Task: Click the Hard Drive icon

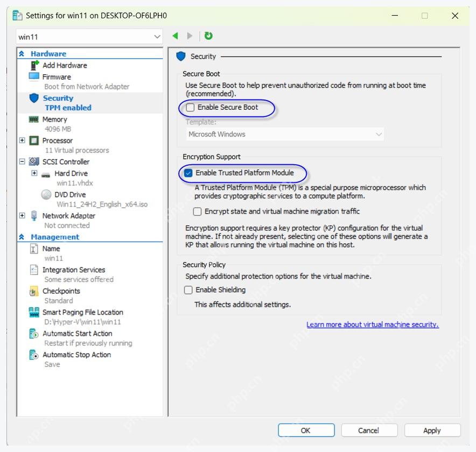Action: click(x=46, y=174)
